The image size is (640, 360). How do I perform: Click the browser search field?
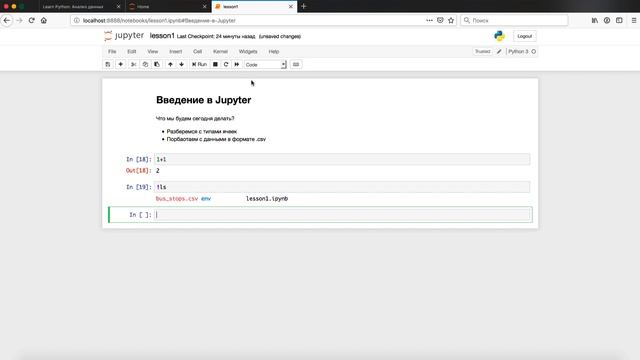pyautogui.click(x=514, y=20)
